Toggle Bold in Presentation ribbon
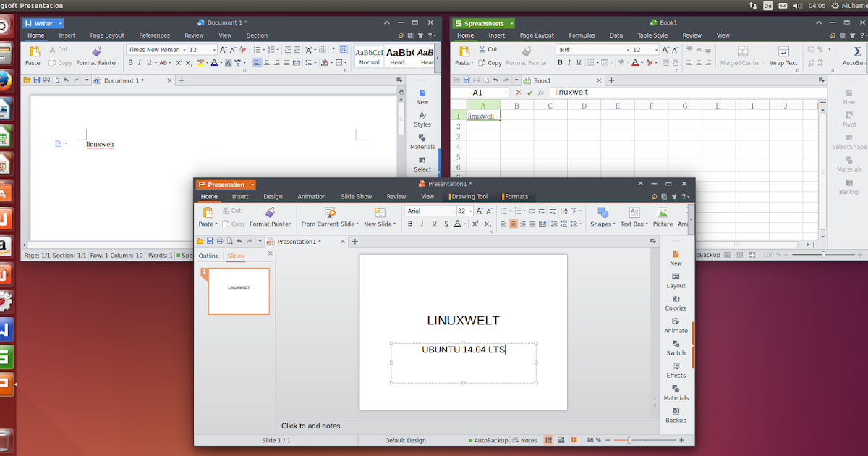 click(410, 224)
